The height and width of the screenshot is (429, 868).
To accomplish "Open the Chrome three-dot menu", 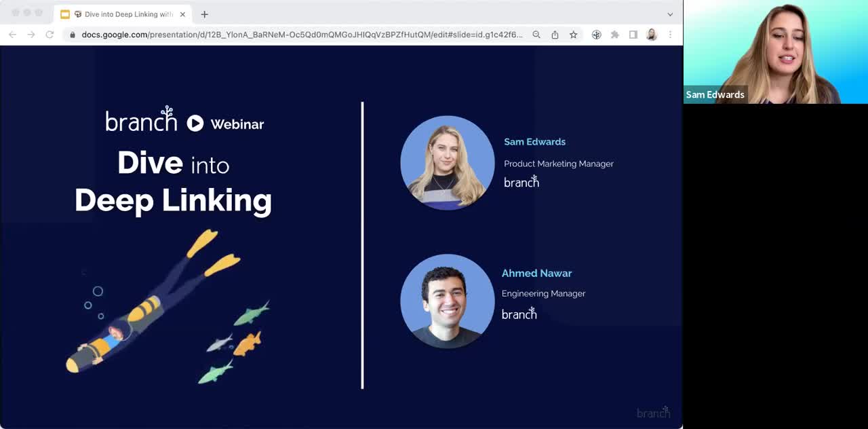I will pos(670,35).
